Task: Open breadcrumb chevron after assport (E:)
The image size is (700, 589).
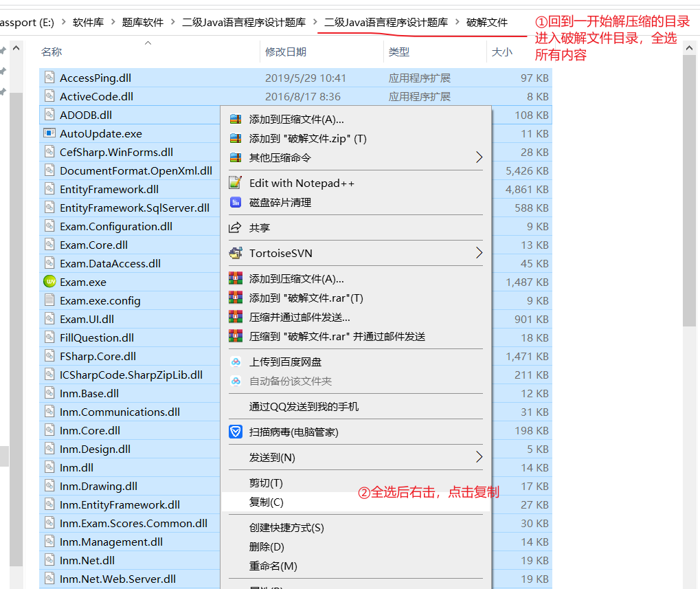Action: click(x=63, y=22)
